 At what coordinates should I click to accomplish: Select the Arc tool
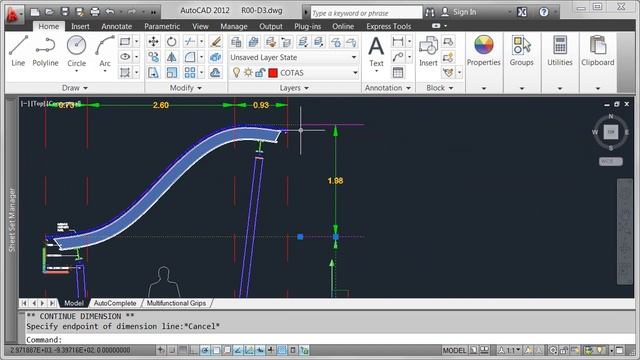pyautogui.click(x=105, y=51)
